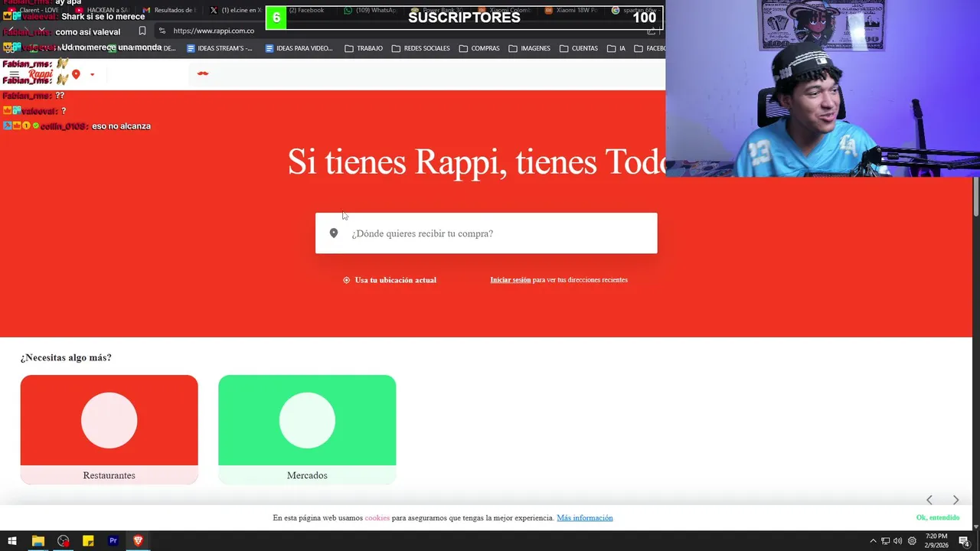This screenshot has width=980, height=551.
Task: Click the red location pin in Rappi header
Action: [x=76, y=74]
